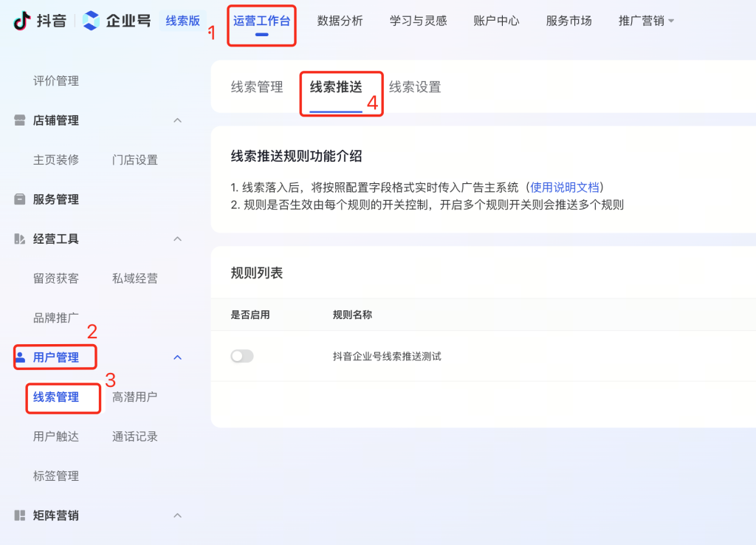Screen dimensions: 756x545
Task: Enable the 抖音企业号线索推送测试 rule toggle
Action: click(242, 357)
